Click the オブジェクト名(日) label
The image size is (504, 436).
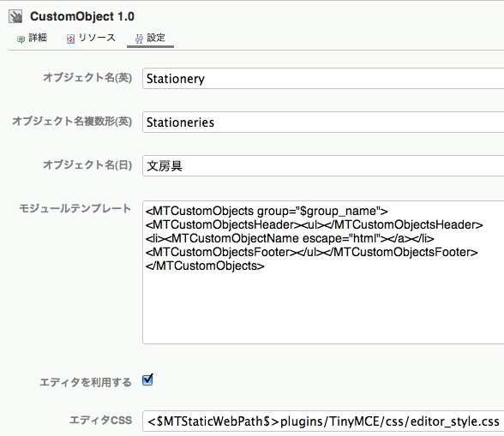pos(87,164)
